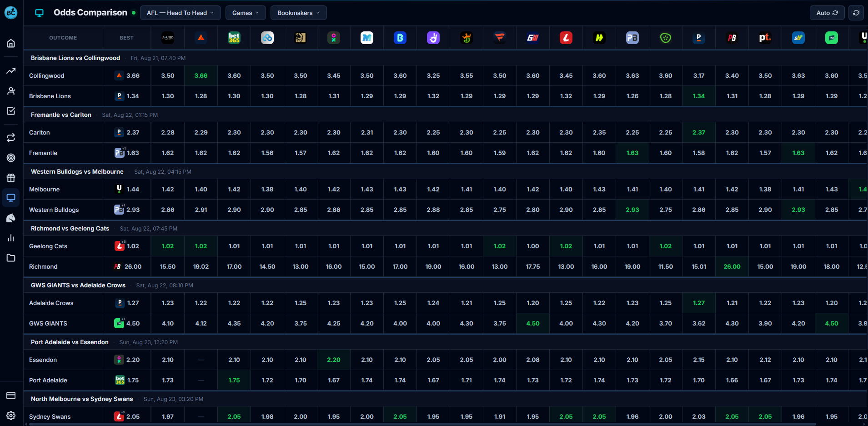
Task: Open the Brisbane Lions vs Collingwood match
Action: [75, 58]
